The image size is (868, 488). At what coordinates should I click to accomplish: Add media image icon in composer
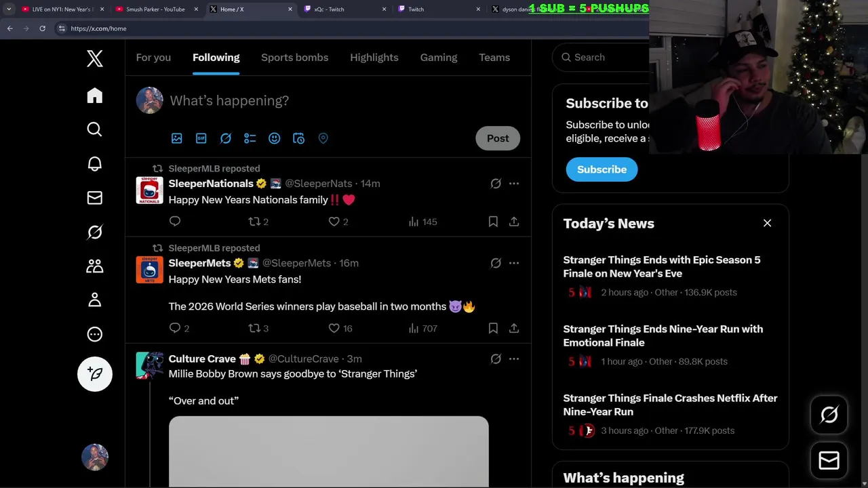[x=177, y=138]
